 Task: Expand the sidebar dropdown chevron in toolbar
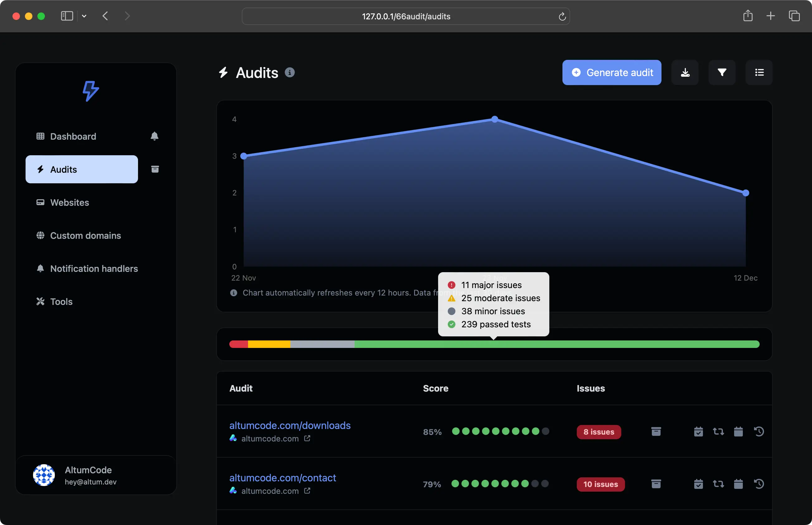click(84, 16)
